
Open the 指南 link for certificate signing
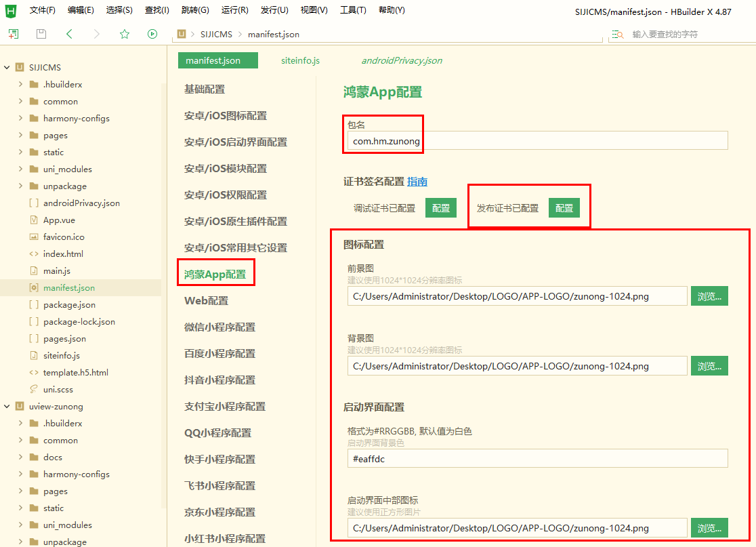tap(417, 182)
